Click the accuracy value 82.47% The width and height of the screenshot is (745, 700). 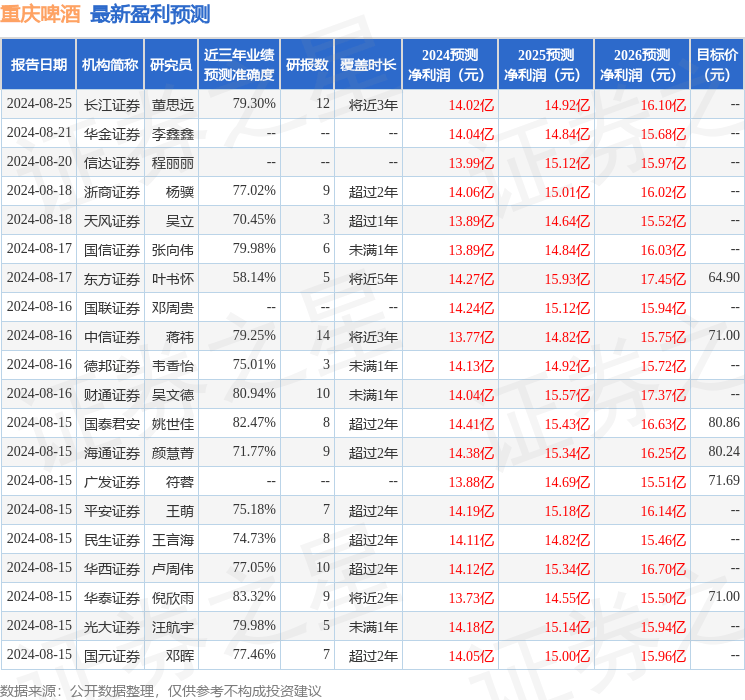[254, 422]
